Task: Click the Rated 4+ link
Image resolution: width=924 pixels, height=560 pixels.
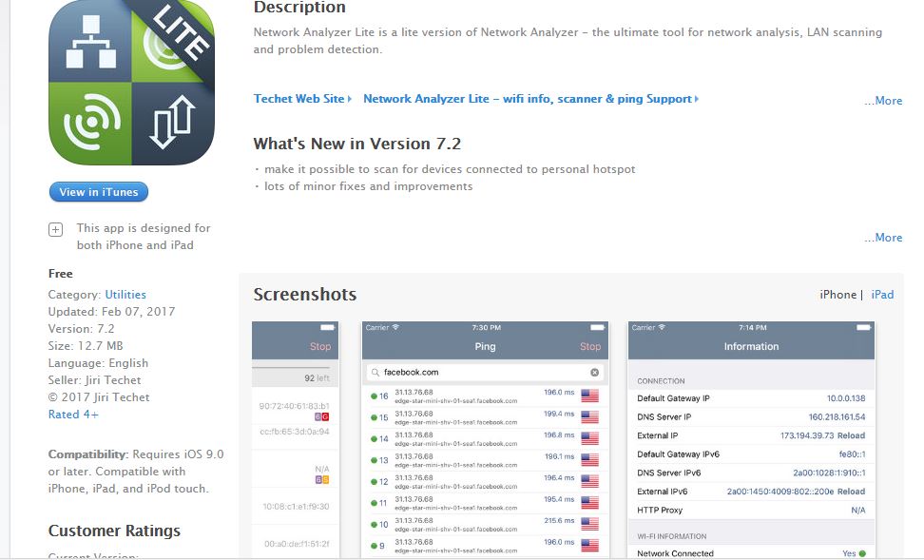Action: (73, 415)
